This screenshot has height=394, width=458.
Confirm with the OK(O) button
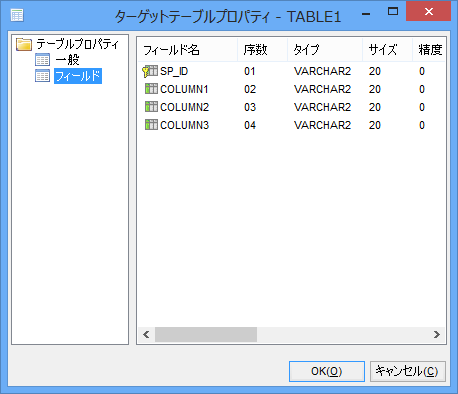pos(327,371)
